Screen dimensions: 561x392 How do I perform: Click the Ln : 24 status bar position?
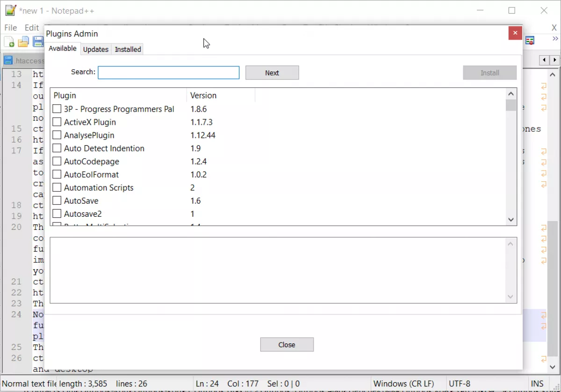click(x=206, y=384)
